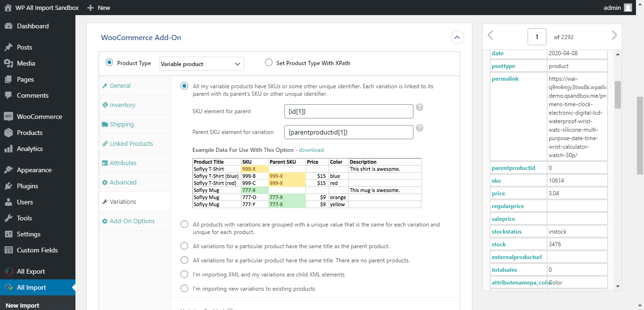Click the totalsales element in preview
This screenshot has width=644, height=310.
[x=504, y=270]
